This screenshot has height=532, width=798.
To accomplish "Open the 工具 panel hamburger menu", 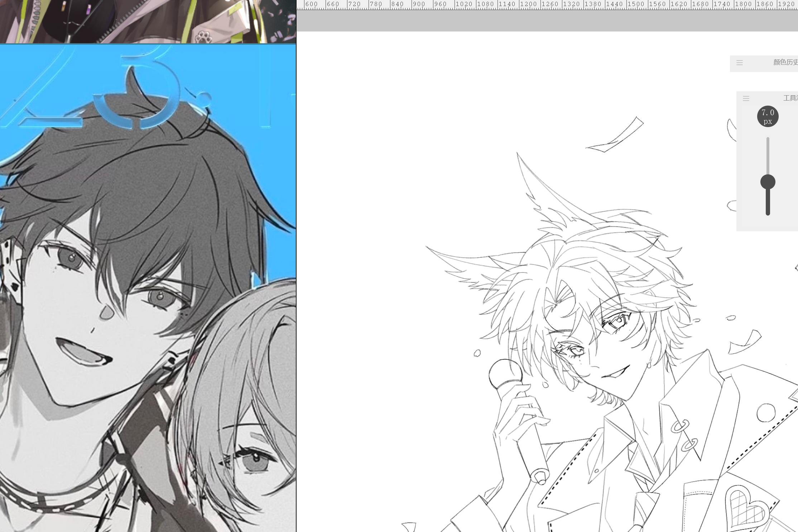I will pyautogui.click(x=746, y=98).
